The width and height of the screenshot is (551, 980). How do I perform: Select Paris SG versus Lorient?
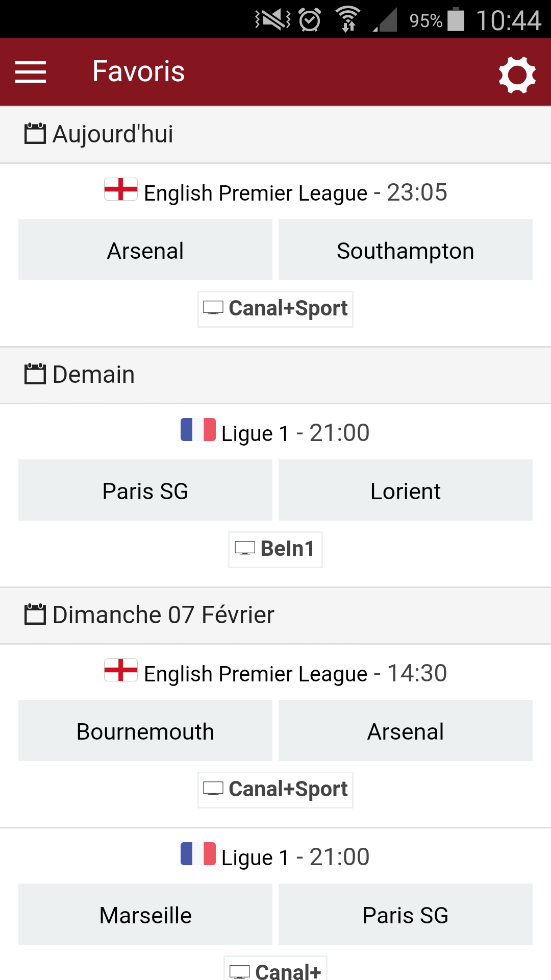[145, 491]
